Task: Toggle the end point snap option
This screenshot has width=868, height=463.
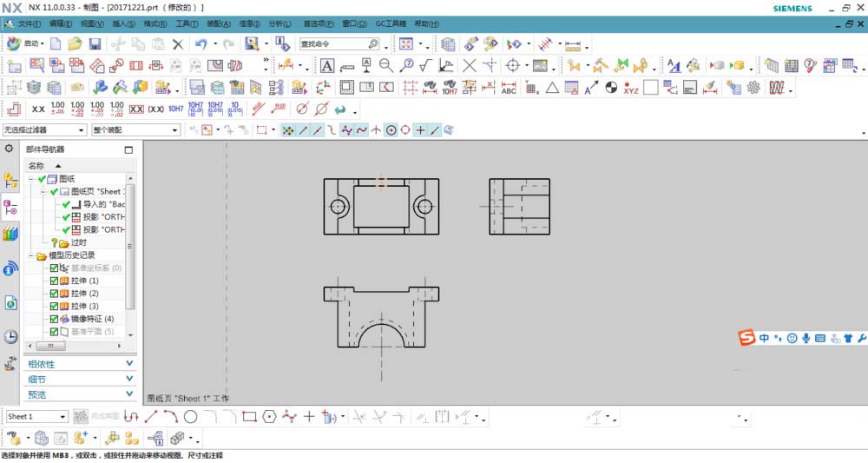Action: [x=303, y=130]
